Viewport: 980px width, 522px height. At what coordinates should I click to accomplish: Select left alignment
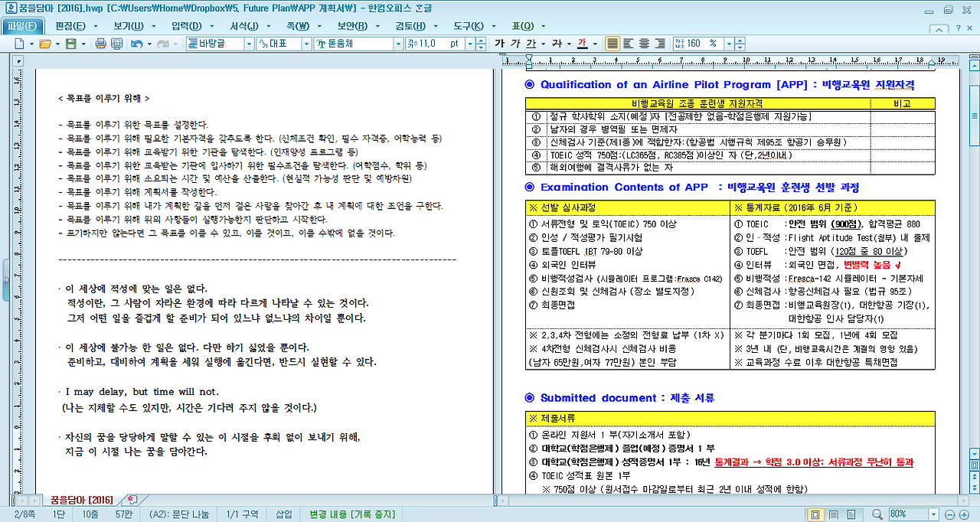[x=628, y=44]
